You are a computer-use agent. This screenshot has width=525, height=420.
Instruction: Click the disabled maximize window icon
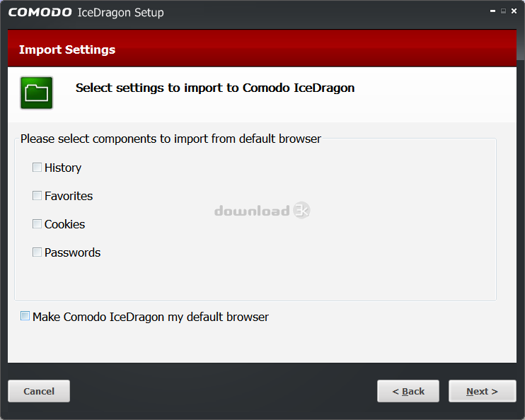503,11
